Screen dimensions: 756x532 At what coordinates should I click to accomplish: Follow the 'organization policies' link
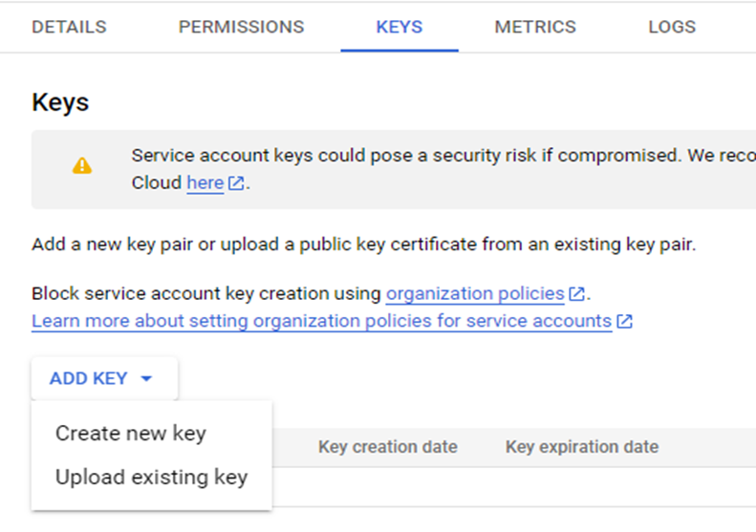475,293
